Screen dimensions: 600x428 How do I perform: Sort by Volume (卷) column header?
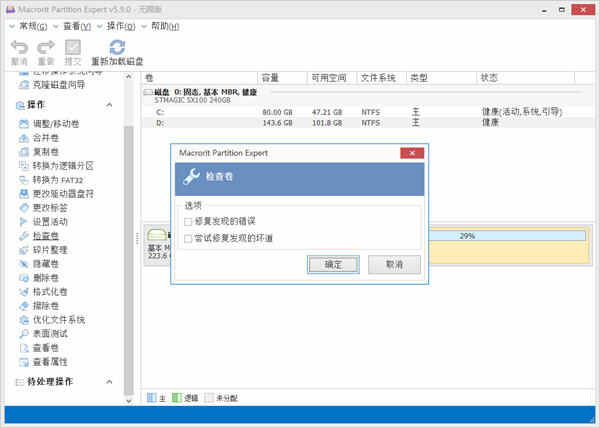click(199, 78)
